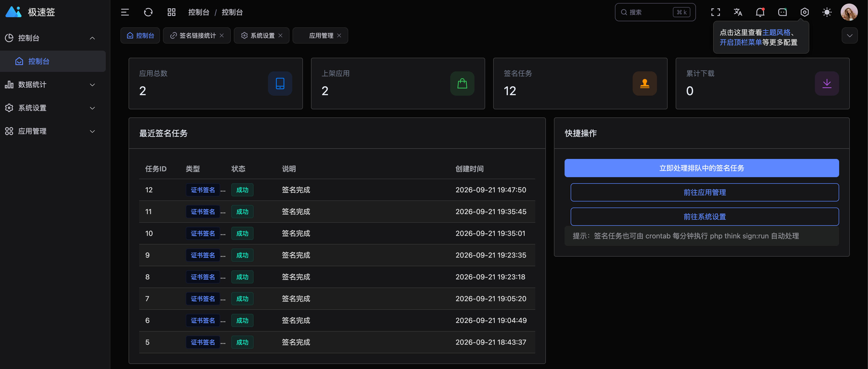The width and height of the screenshot is (868, 369).
Task: Expand the 应用管理 sidebar group chevron
Action: coord(92,131)
